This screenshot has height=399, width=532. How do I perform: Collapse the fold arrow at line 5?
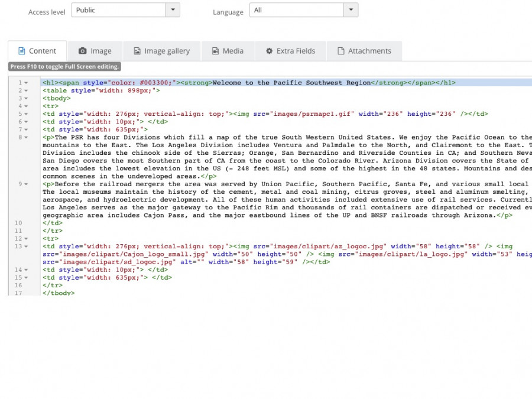[x=26, y=114]
